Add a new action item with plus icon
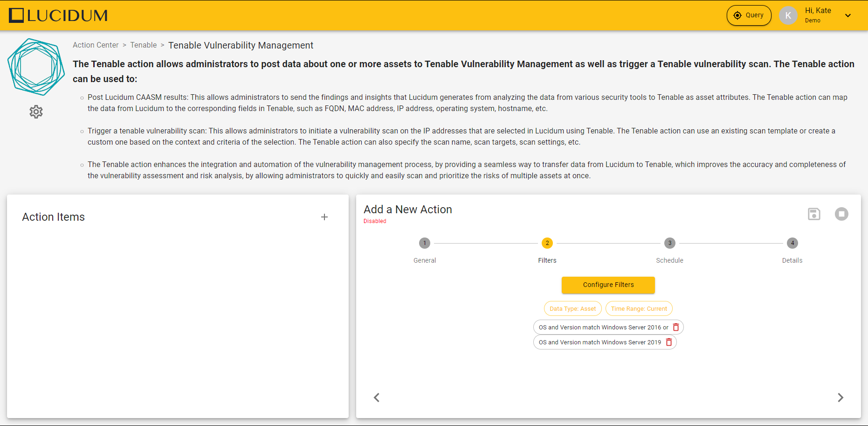Image resolution: width=868 pixels, height=426 pixels. click(x=324, y=217)
